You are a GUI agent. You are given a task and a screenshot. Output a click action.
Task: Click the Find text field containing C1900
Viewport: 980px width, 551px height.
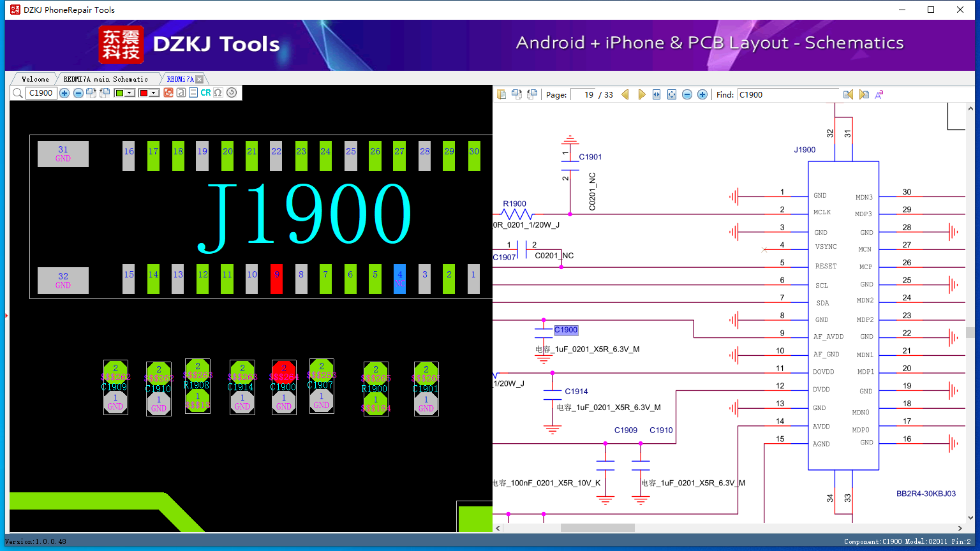tap(789, 94)
